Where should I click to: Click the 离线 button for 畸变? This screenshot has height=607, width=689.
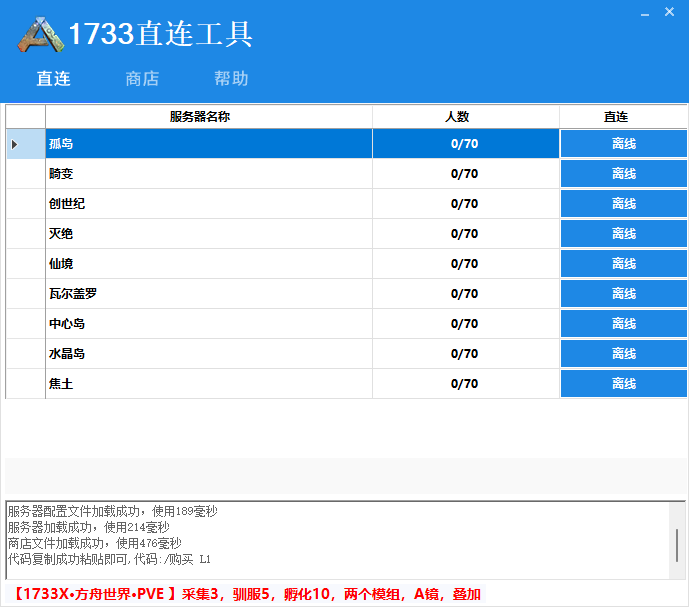[624, 174]
